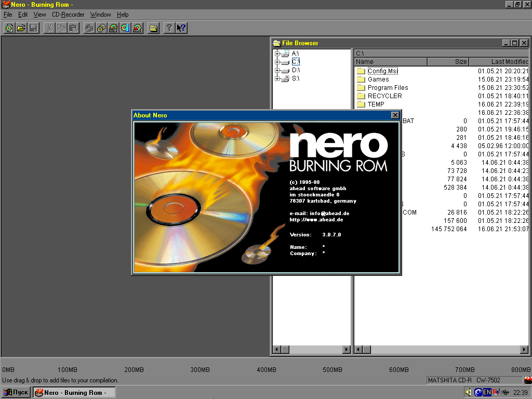Click the file size 528 384
Viewport: 532px width, 399px height.
tap(455, 187)
